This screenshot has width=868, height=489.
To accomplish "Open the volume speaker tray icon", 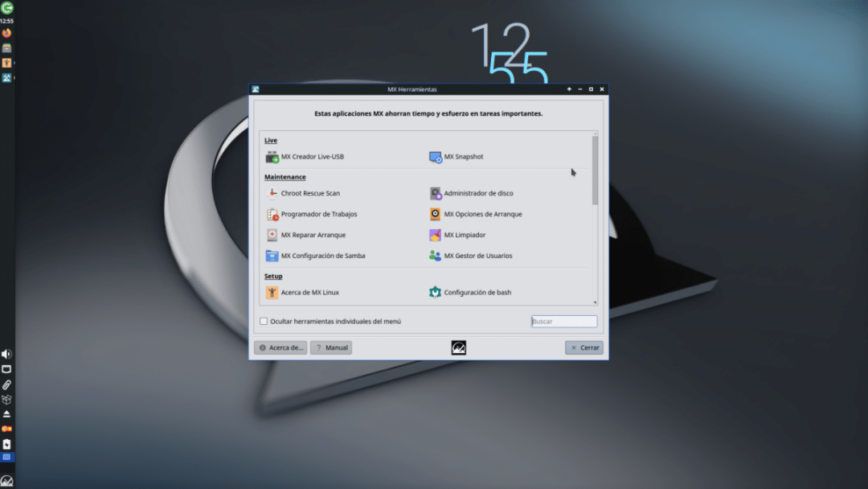I will click(x=6, y=355).
